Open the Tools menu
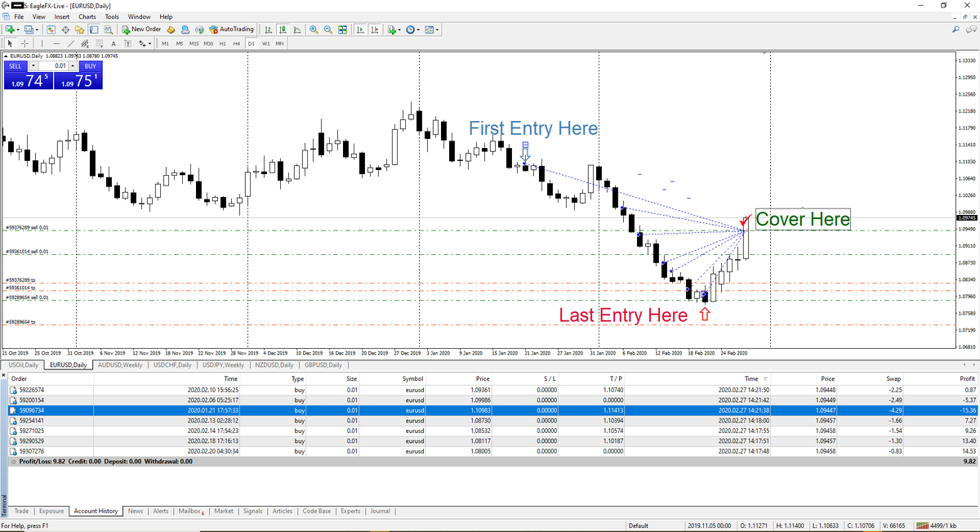This screenshot has width=980, height=532. pos(112,16)
